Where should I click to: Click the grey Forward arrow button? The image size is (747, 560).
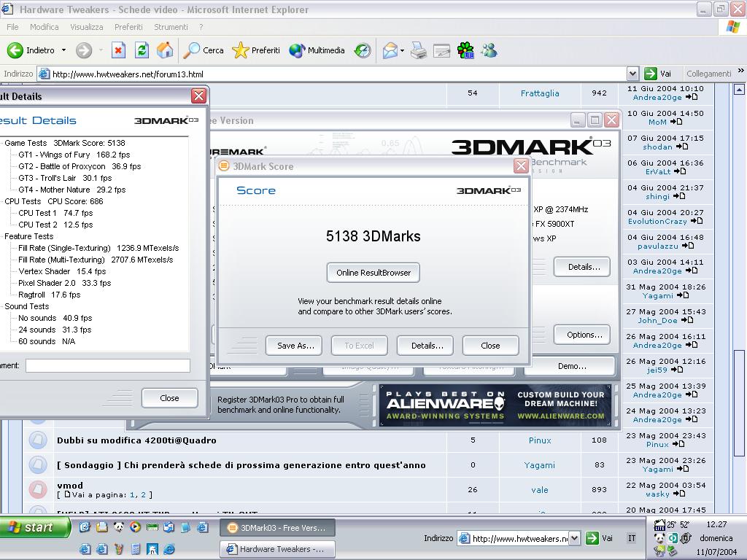(x=84, y=50)
